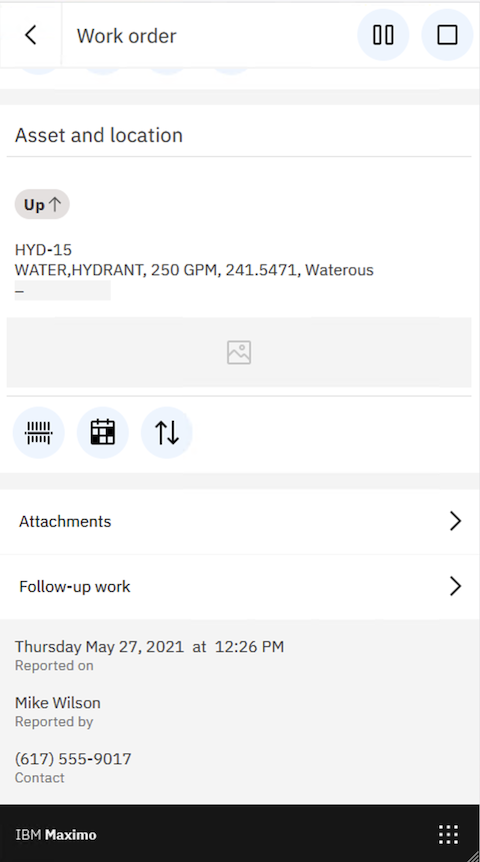Click the Work order page title
Viewport: 480px width, 862px height.
[126, 36]
